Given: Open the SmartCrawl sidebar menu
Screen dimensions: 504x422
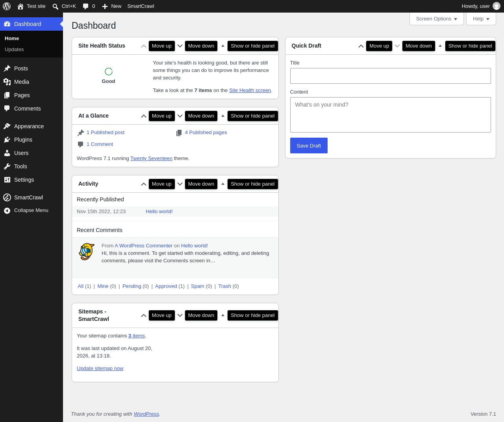Looking at the screenshot, I should pyautogui.click(x=31, y=197).
